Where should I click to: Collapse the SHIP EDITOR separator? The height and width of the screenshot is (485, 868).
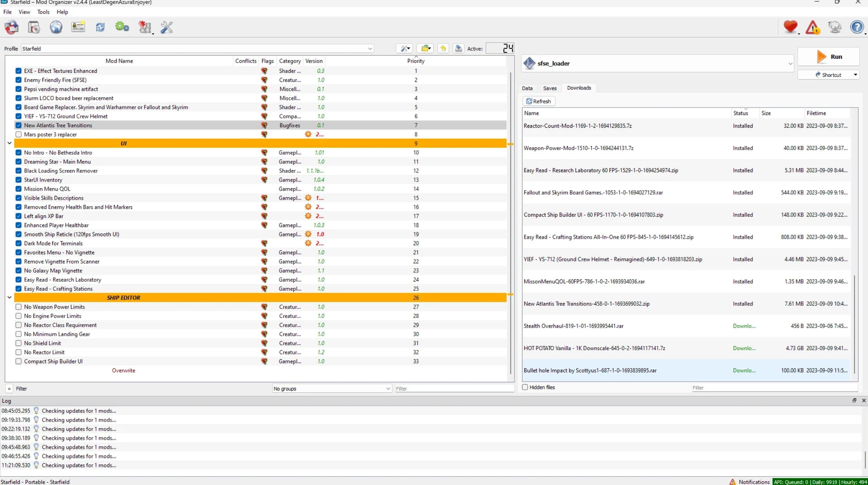click(x=9, y=298)
